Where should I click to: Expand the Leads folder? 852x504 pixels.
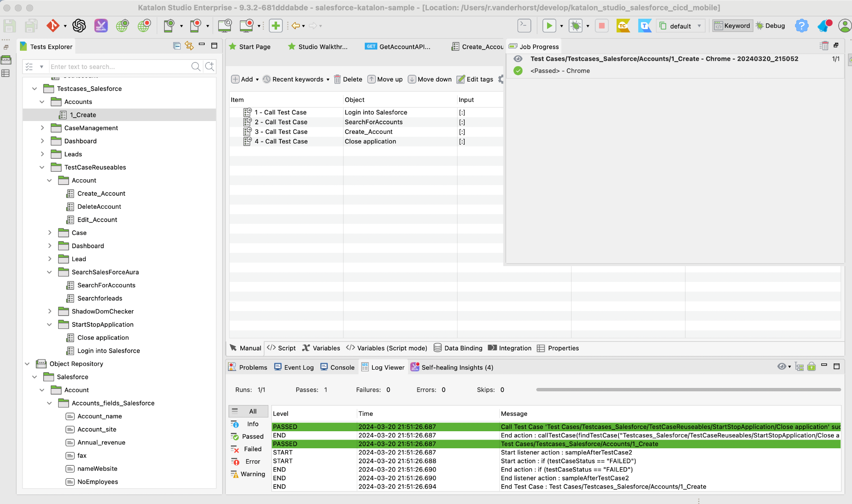[x=42, y=154]
